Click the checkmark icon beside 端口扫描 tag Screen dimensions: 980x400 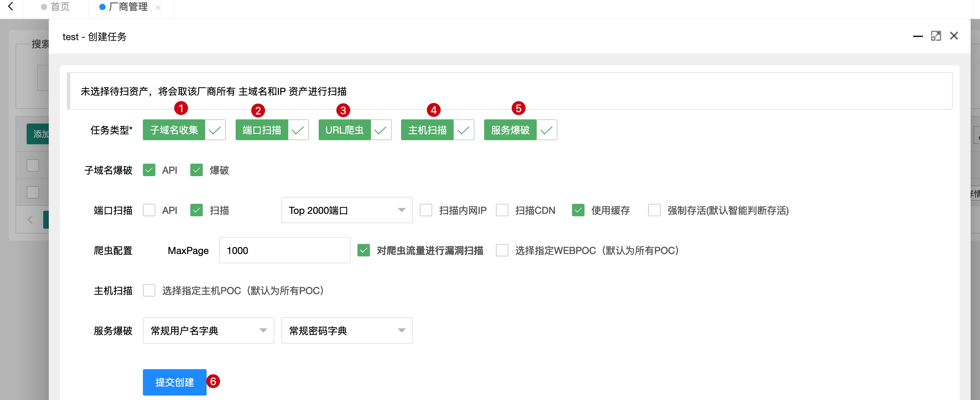tap(298, 130)
